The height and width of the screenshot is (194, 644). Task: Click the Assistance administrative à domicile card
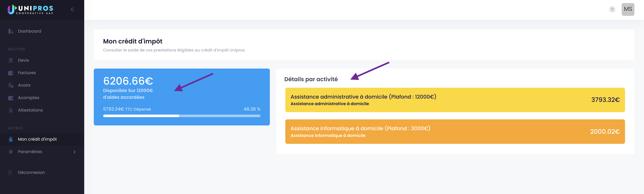(455, 100)
